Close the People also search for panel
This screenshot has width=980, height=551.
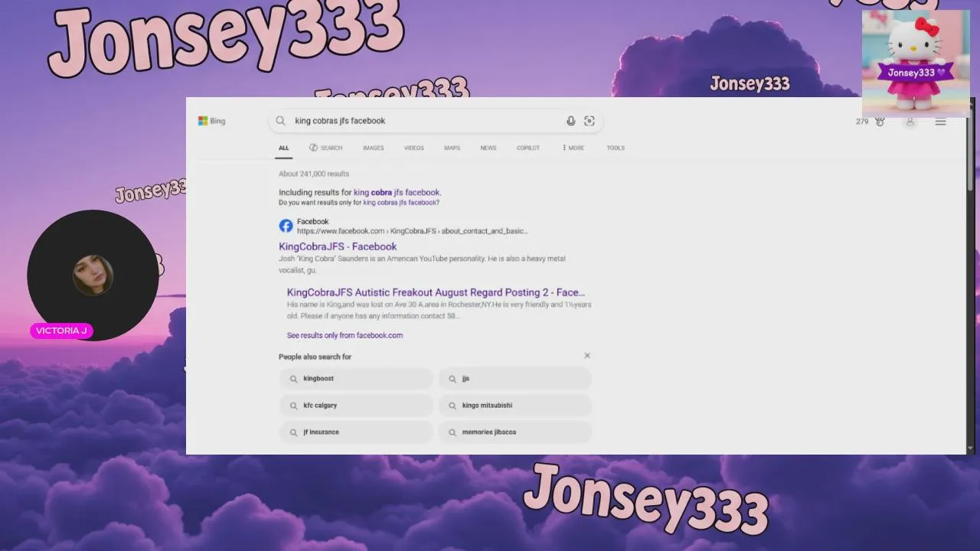tap(587, 356)
